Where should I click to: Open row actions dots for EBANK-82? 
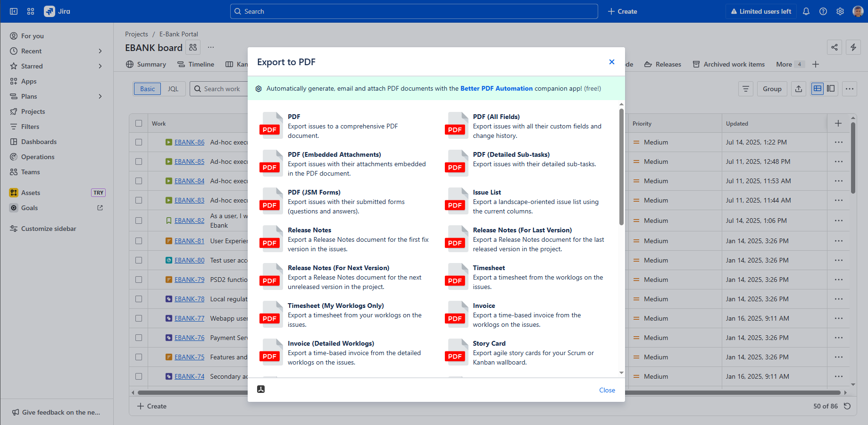tap(839, 221)
